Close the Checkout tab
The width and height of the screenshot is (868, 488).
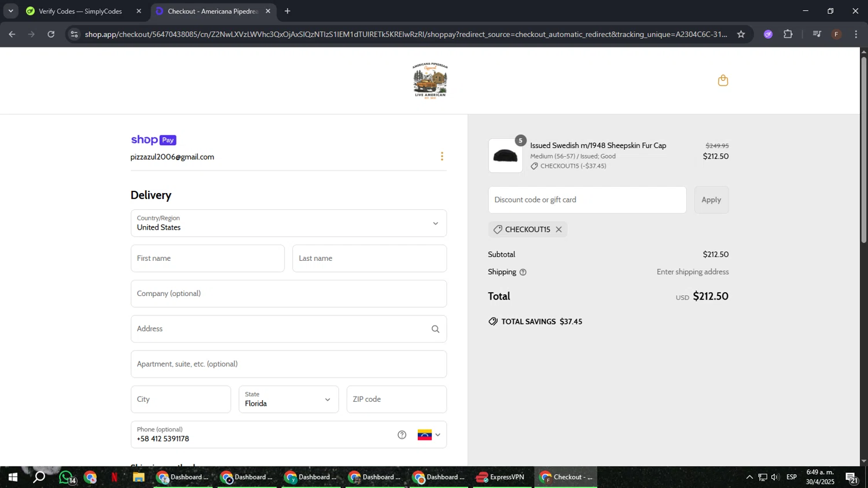click(x=268, y=11)
